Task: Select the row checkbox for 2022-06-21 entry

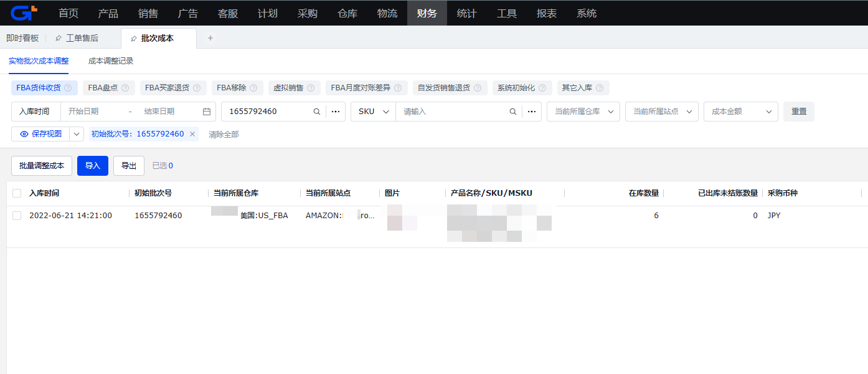Action: coord(17,216)
